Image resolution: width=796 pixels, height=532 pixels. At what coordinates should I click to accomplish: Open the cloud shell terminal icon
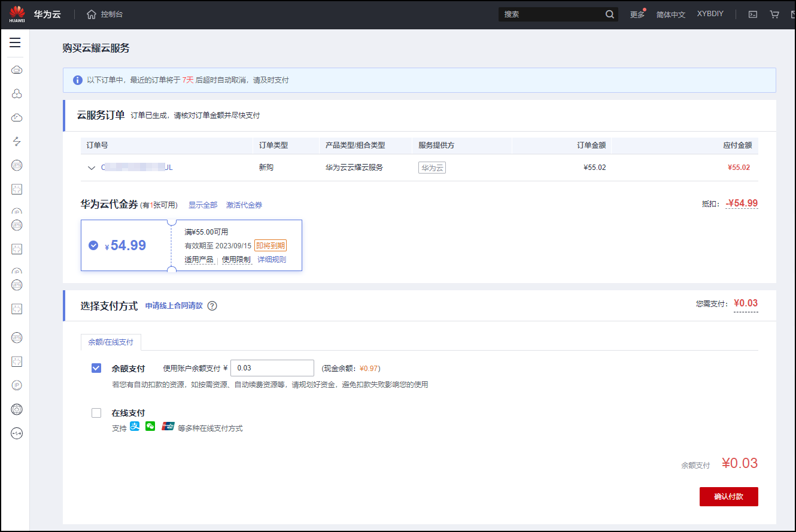754,14
